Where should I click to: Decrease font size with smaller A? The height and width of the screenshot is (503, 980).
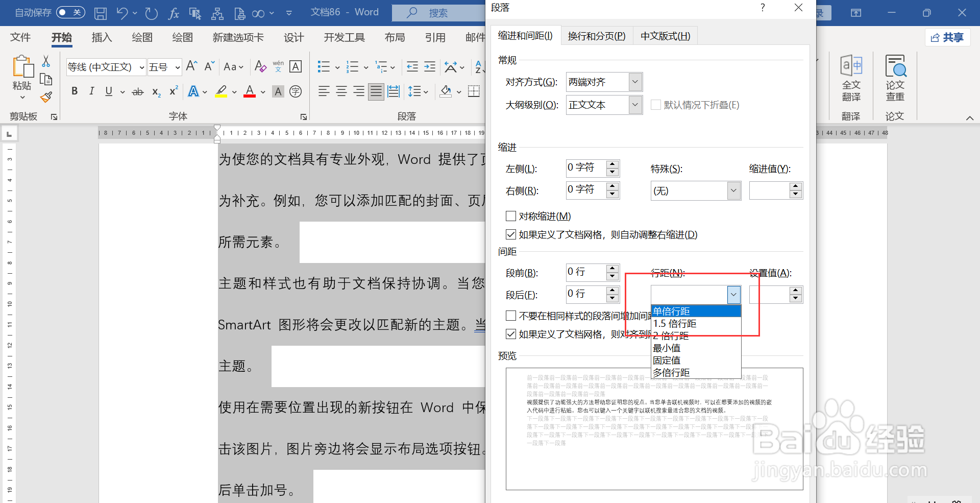[209, 66]
